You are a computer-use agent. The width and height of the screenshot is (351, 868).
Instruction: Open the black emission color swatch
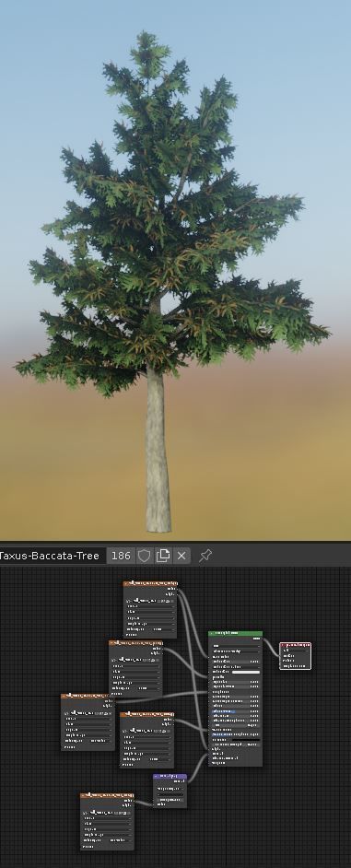pos(245,740)
